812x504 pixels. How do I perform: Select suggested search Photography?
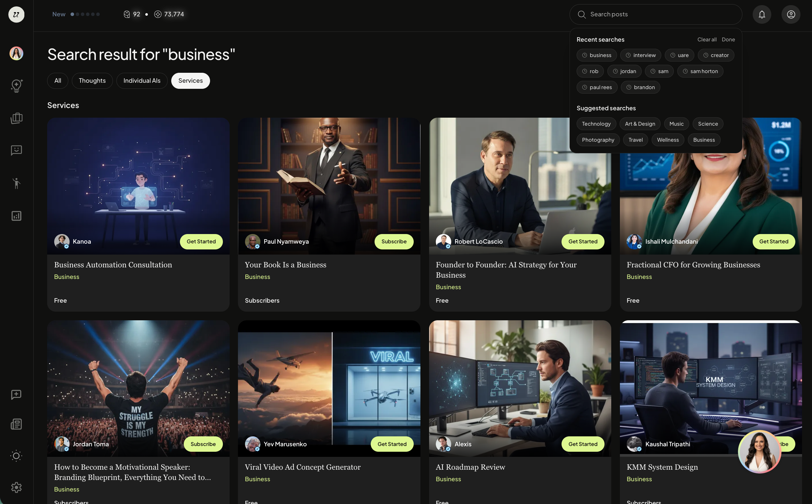598,140
